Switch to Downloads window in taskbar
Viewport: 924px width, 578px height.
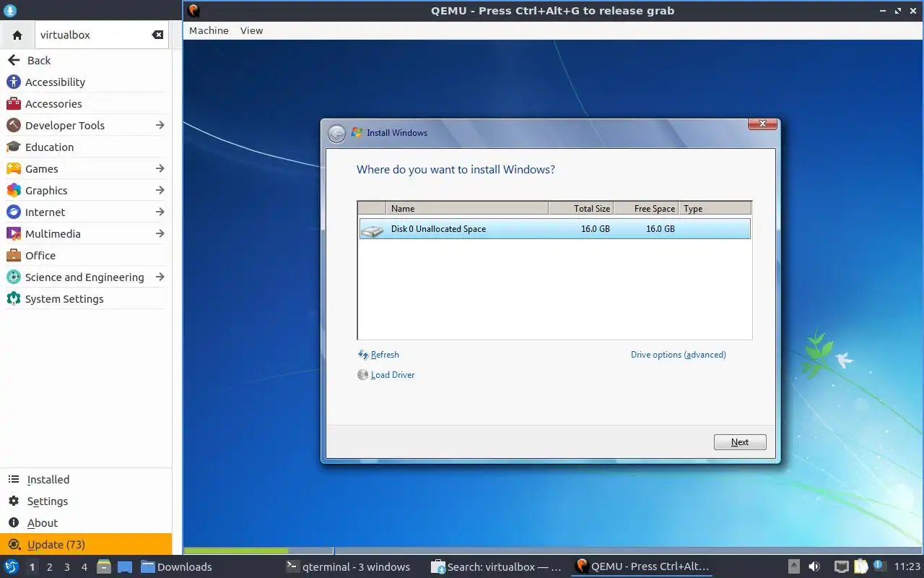tap(176, 567)
